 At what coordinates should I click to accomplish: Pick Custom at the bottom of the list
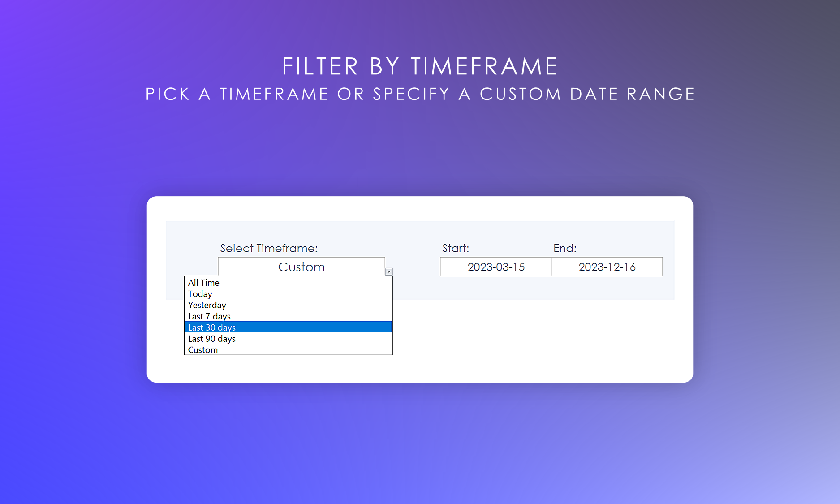click(x=203, y=350)
